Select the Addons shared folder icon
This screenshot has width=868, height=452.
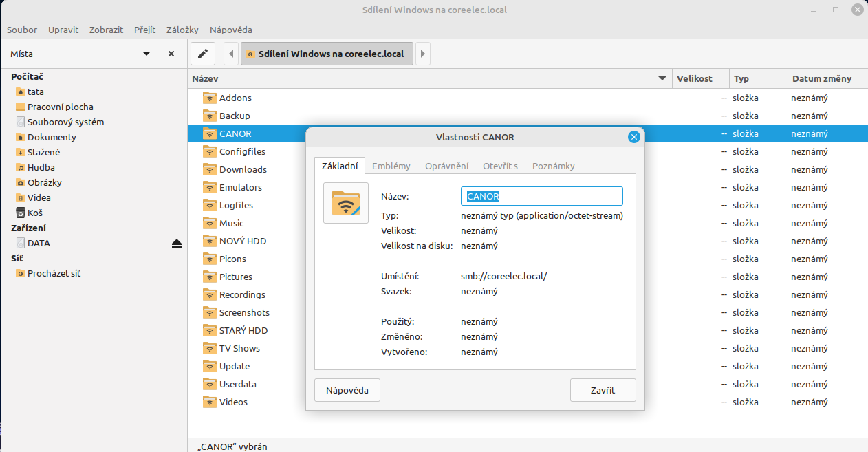[x=210, y=98]
